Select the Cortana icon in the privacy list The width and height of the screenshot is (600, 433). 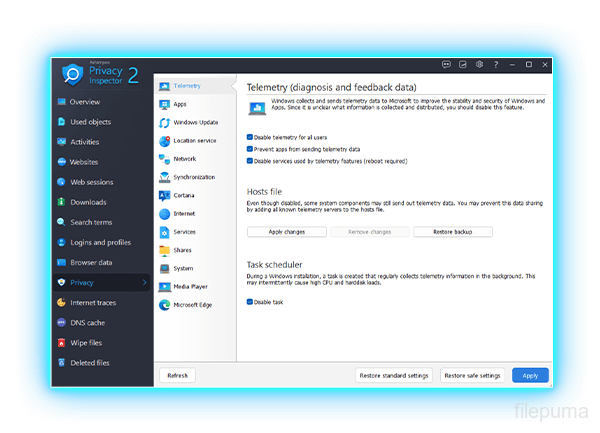pyautogui.click(x=164, y=195)
